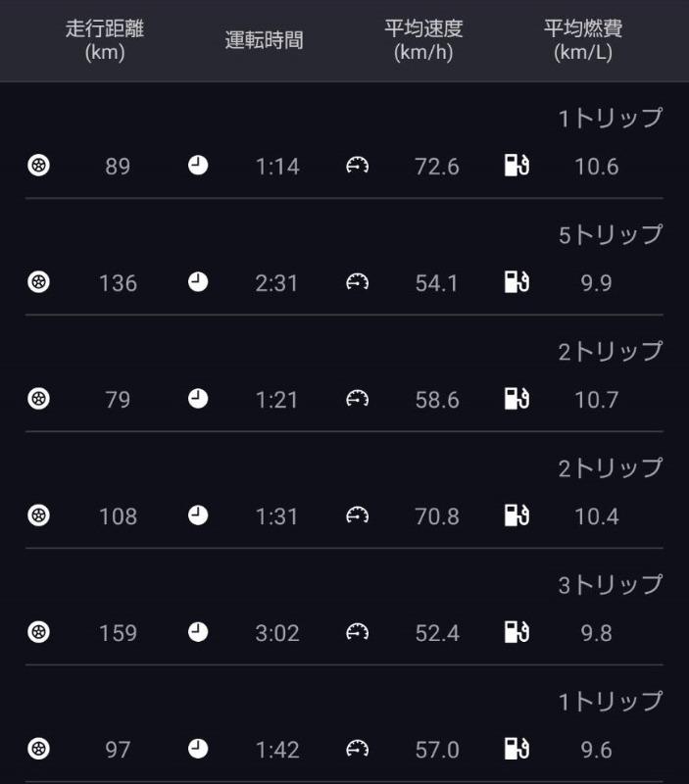689x784 pixels.
Task: Click the tire icon beside 159 km
Action: click(x=38, y=632)
